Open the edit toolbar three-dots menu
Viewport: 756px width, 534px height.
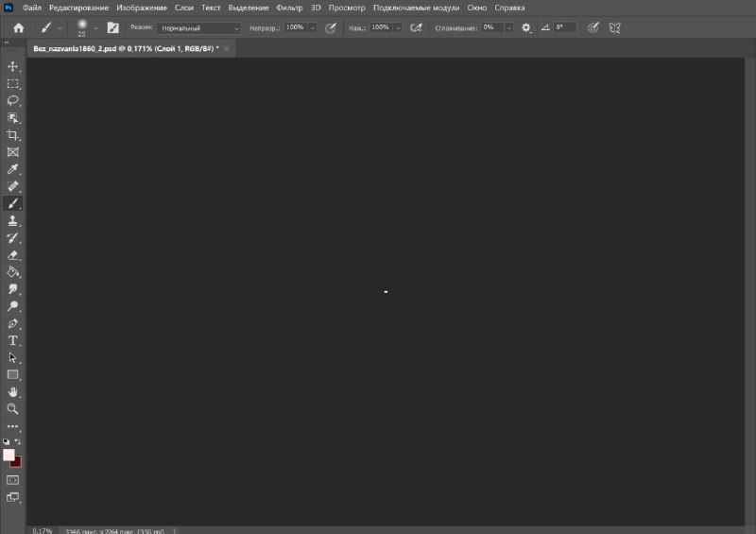tap(13, 426)
